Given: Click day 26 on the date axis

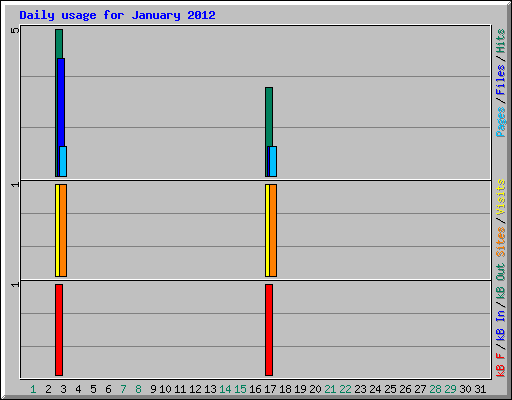Looking at the screenshot, I should pos(405,389).
